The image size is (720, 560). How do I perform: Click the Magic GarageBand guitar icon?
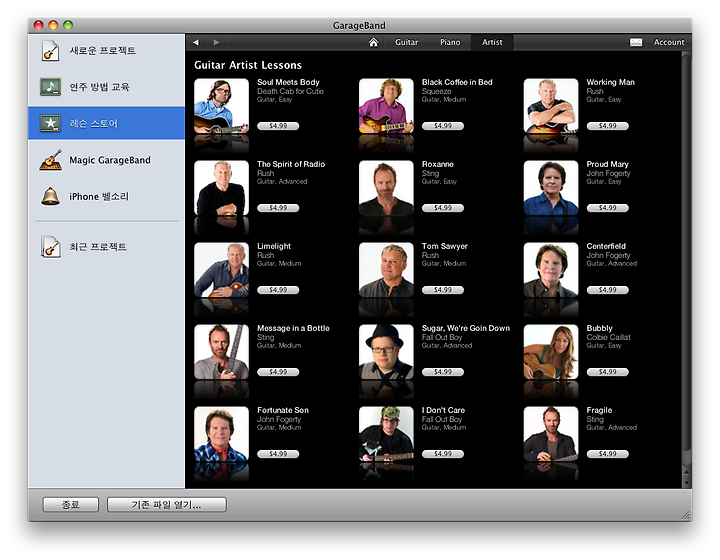pos(51,160)
